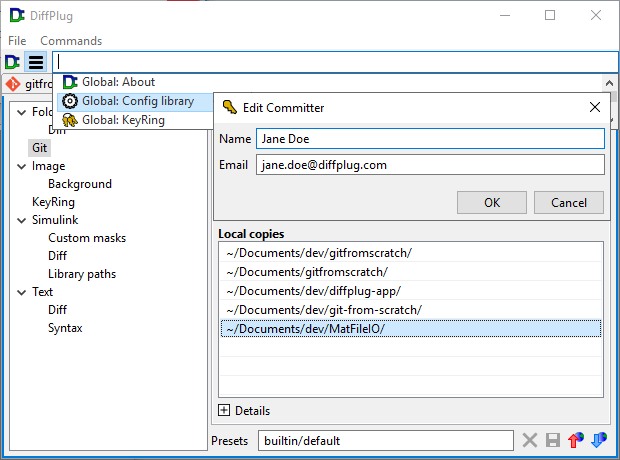Image resolution: width=620 pixels, height=460 pixels.
Task: Select Image in the config tree
Action: [48, 166]
